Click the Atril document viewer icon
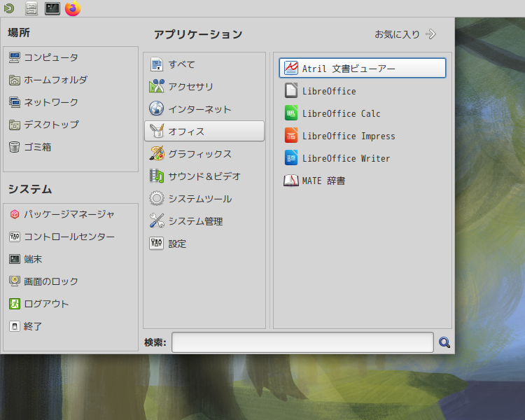 (x=291, y=68)
